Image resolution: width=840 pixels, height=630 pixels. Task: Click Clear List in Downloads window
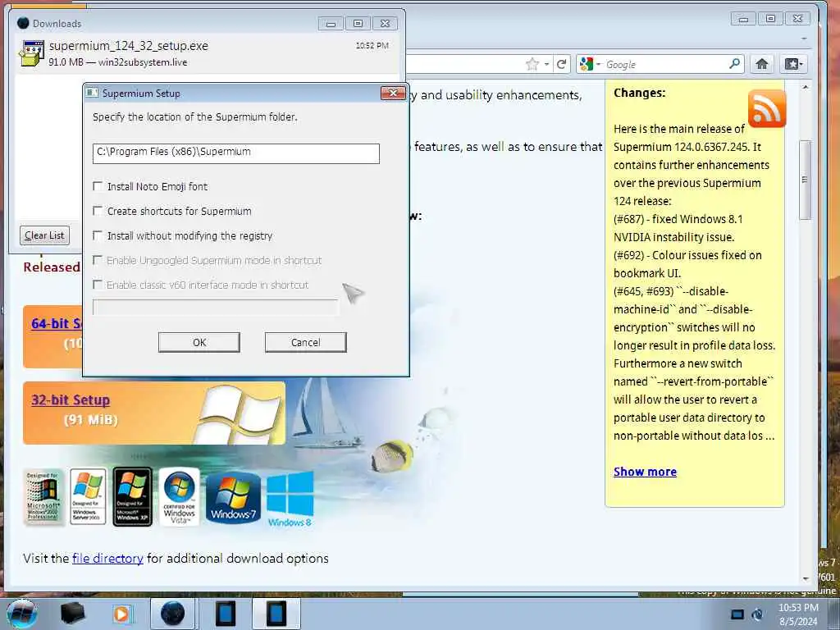point(44,235)
